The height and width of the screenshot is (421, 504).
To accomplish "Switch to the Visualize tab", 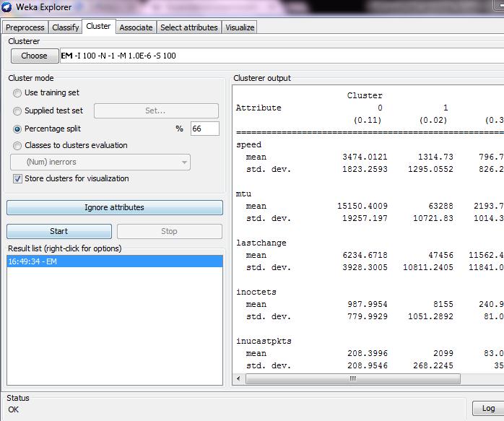I will pyautogui.click(x=240, y=27).
